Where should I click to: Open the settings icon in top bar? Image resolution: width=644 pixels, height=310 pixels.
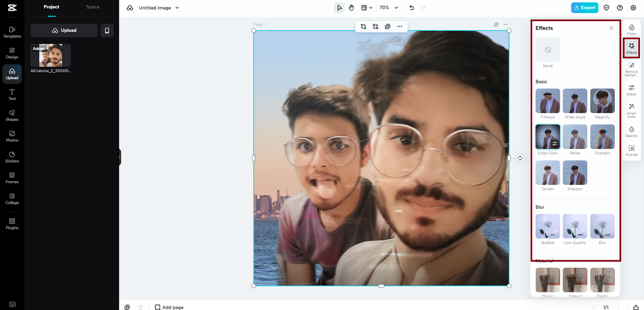[633, 8]
